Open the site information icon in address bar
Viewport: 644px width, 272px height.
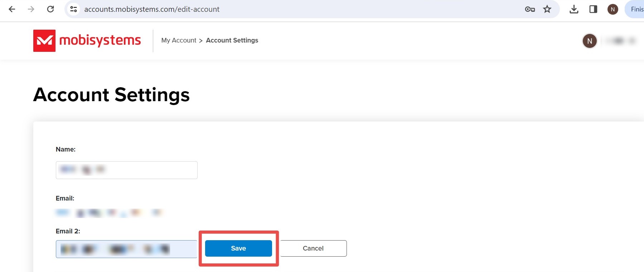click(74, 9)
